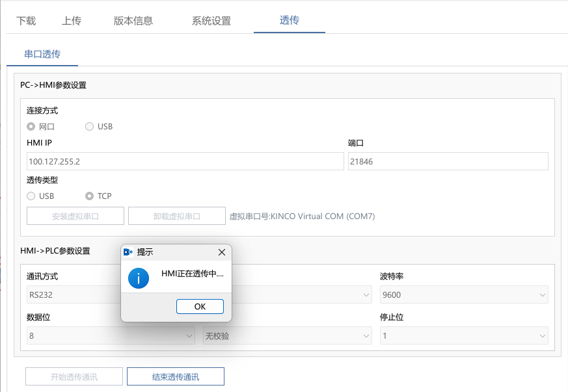Open the 停止位 dropdown showing 1
The width and height of the screenshot is (568, 392).
coord(464,335)
